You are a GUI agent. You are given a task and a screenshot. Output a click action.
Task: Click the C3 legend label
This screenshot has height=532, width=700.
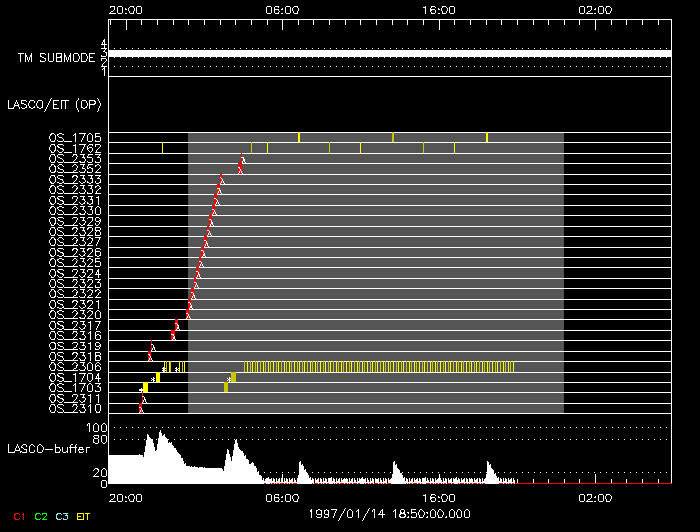pos(62,516)
